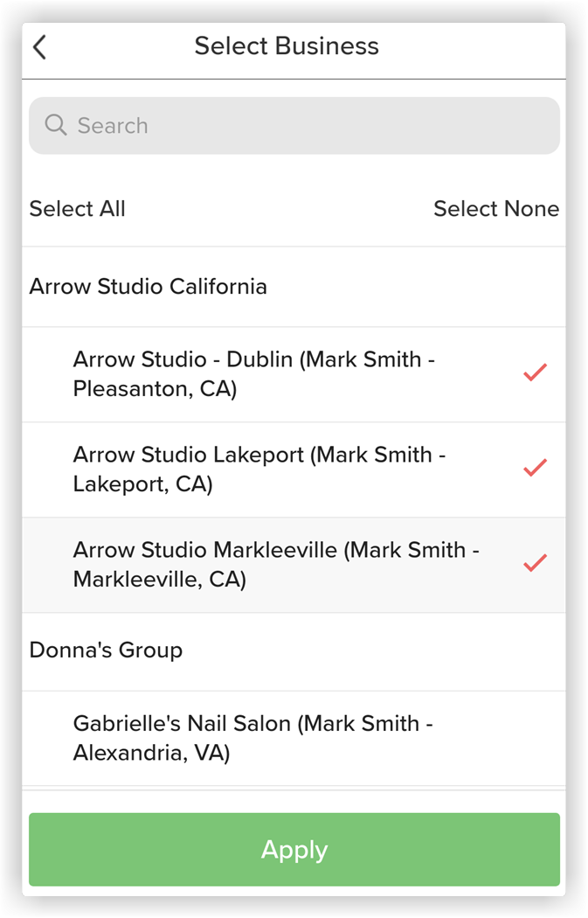Tap Select All
588x918 pixels.
[77, 208]
